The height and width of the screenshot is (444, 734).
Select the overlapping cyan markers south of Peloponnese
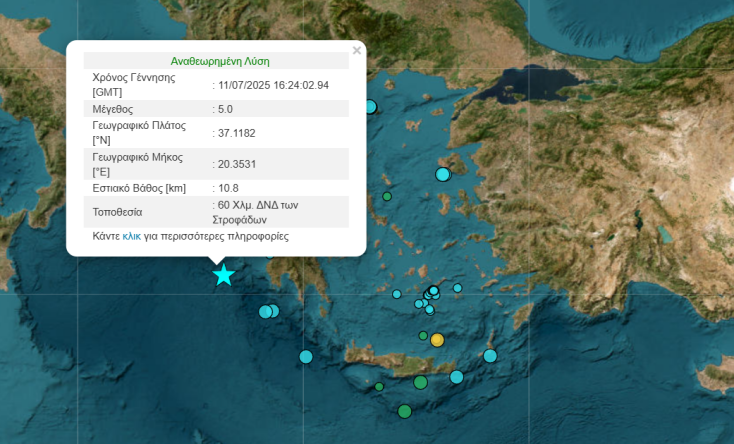[269, 311]
